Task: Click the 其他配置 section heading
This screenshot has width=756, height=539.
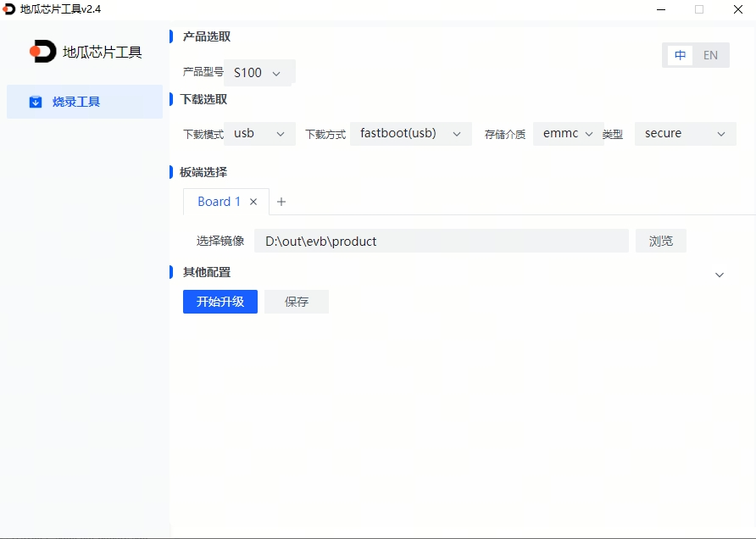Action: coord(206,272)
